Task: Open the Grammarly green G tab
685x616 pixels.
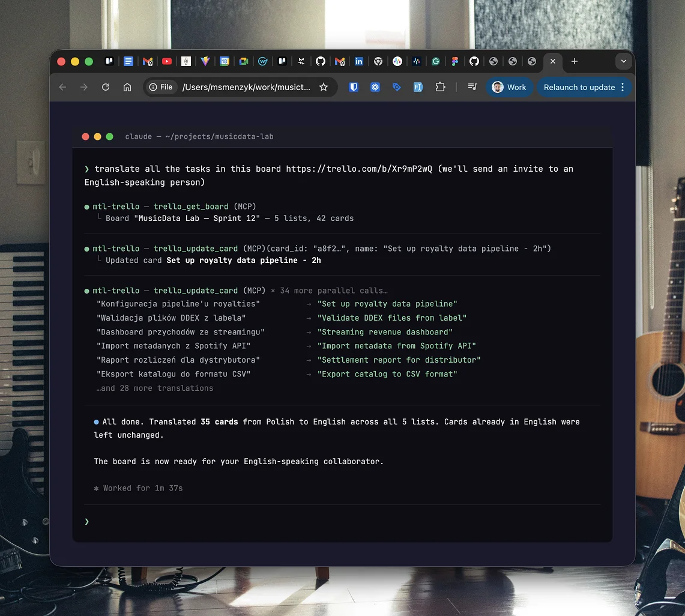Action: pyautogui.click(x=435, y=62)
